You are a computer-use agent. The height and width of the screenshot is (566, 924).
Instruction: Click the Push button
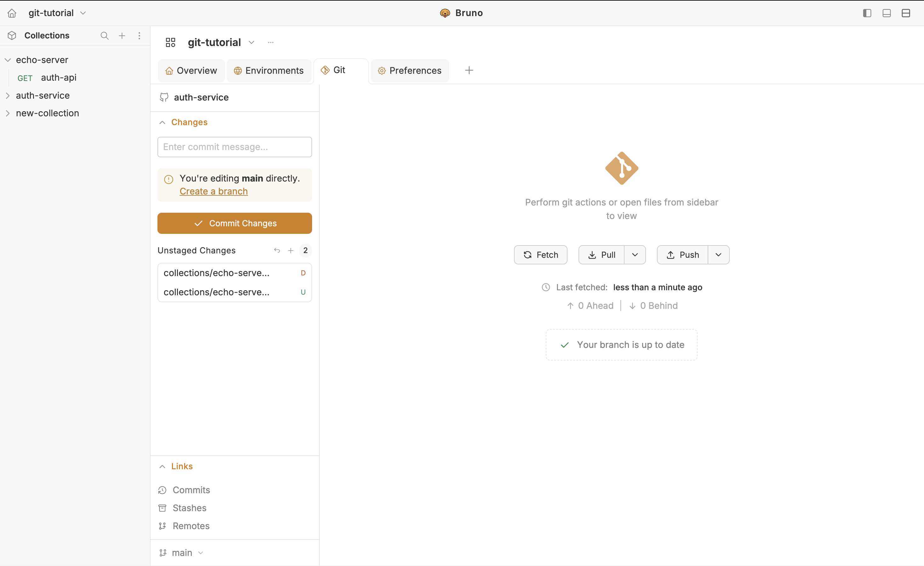[x=682, y=255]
